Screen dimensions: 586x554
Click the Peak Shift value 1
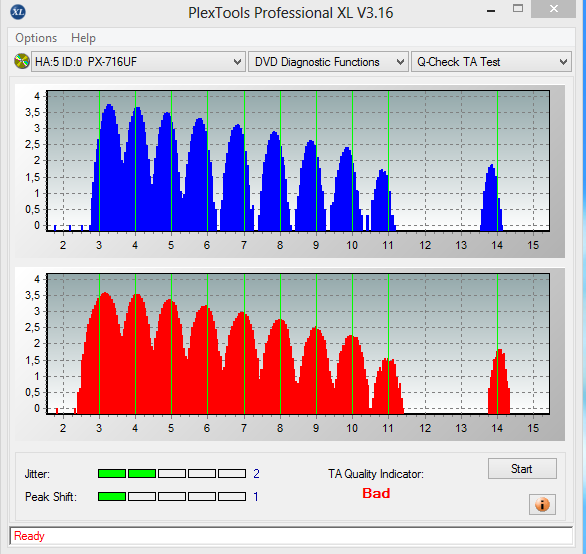[x=256, y=496]
